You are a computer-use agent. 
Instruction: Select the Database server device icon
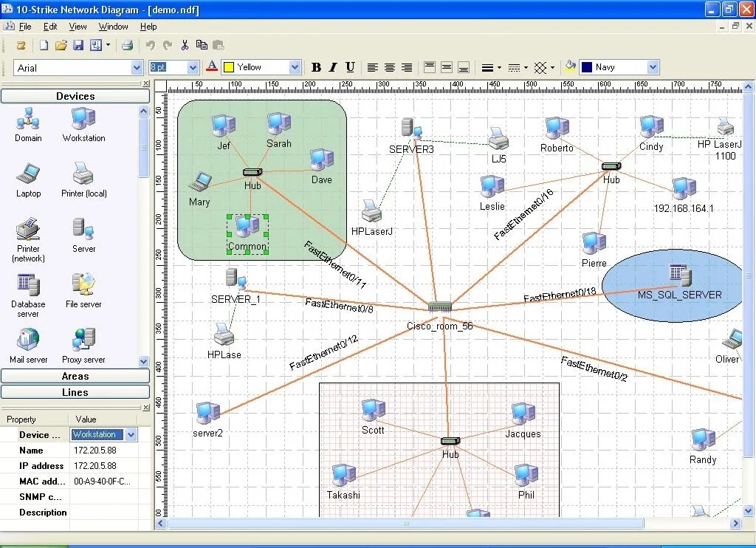click(28, 285)
